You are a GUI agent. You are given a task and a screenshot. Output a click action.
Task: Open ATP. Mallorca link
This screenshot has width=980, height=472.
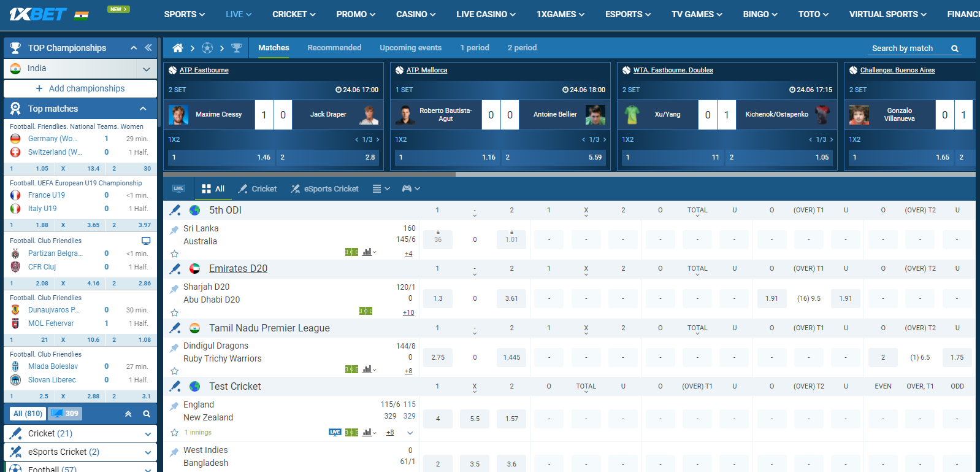tap(427, 70)
